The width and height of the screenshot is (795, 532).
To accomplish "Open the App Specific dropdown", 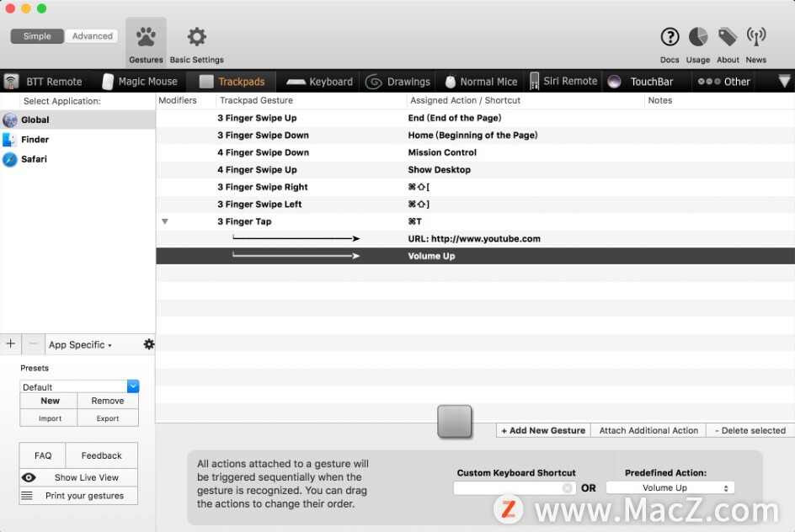I will click(x=80, y=344).
